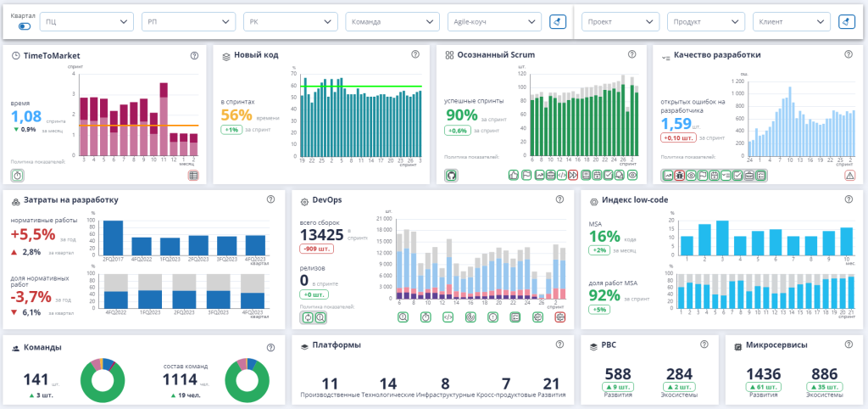868x409 pixels.
Task: Click the stopwatch icon under DevOps chart
Action: [426, 317]
